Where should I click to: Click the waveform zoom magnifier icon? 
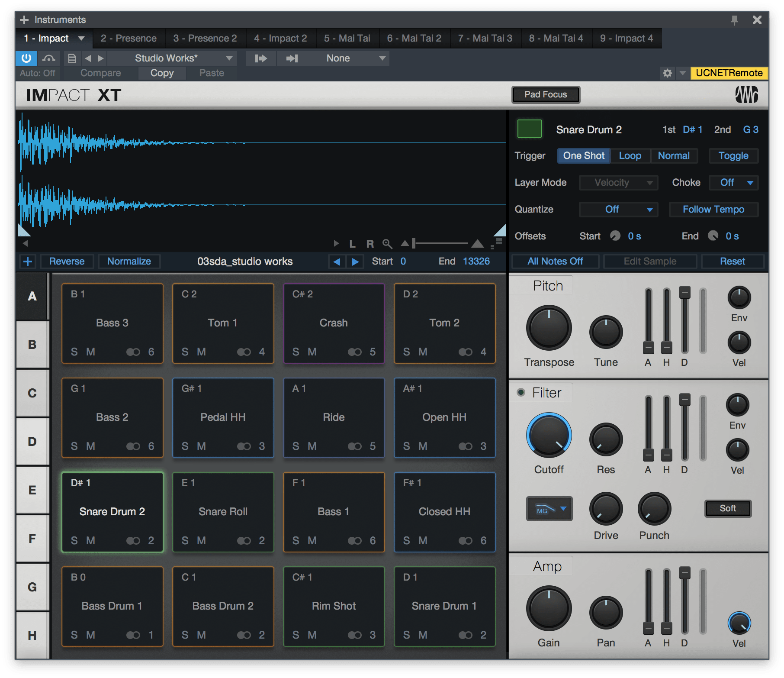tap(387, 244)
